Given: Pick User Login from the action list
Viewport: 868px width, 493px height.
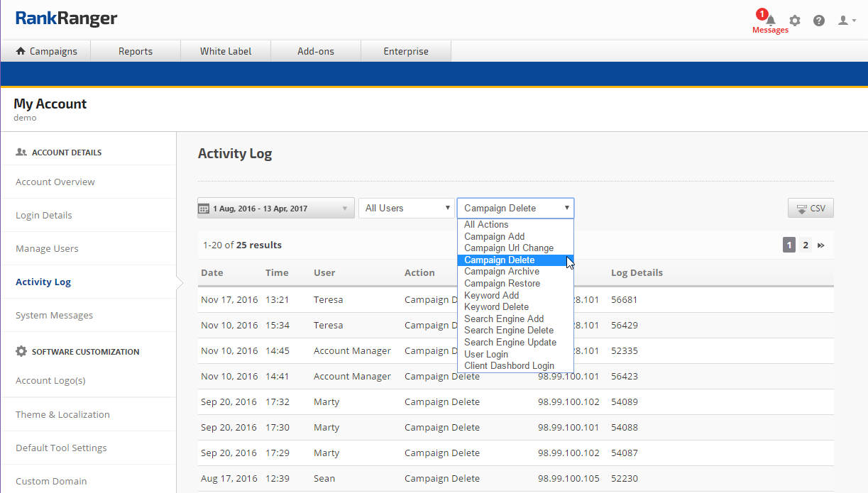Looking at the screenshot, I should (x=486, y=354).
